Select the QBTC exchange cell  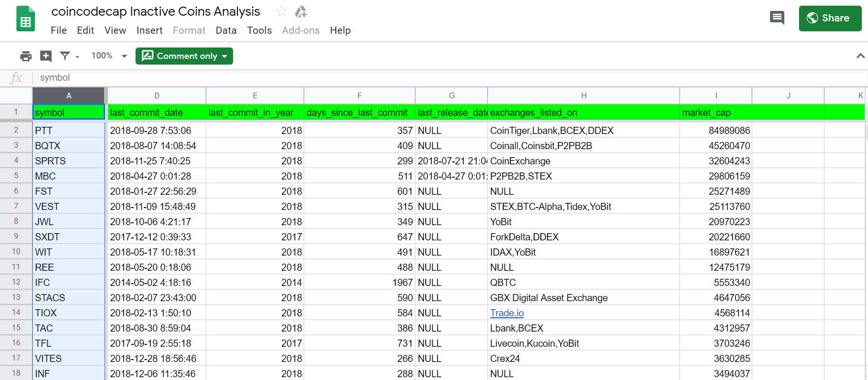[x=584, y=282]
